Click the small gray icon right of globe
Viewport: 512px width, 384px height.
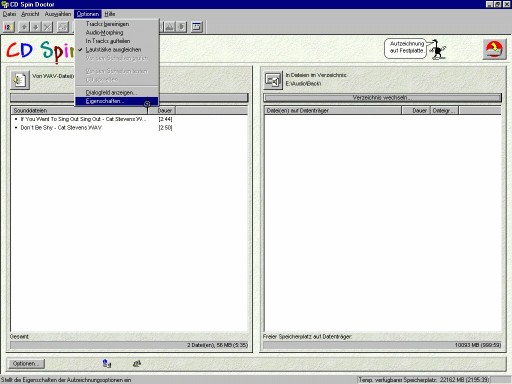137,363
